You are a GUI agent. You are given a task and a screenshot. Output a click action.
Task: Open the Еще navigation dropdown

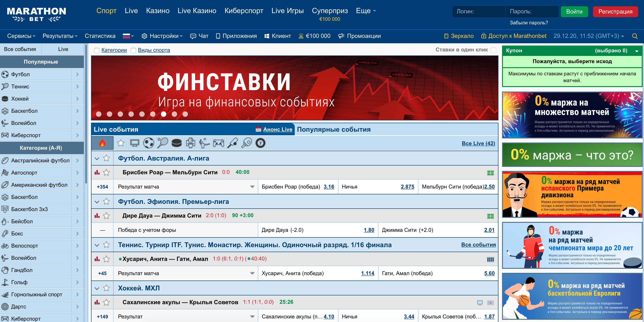[366, 11]
